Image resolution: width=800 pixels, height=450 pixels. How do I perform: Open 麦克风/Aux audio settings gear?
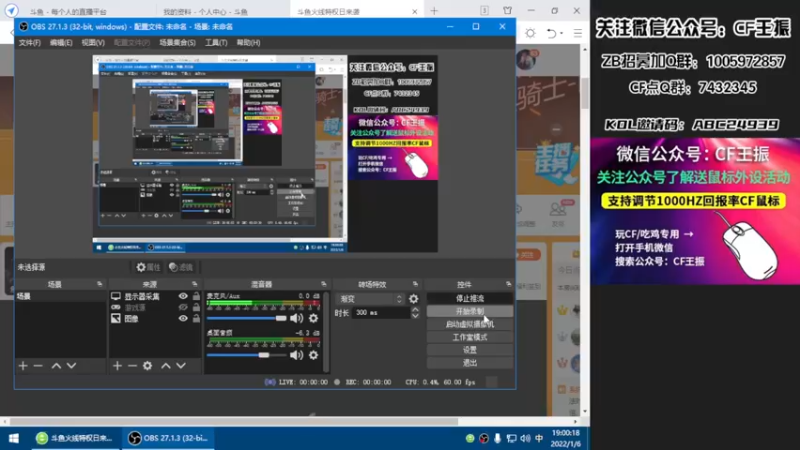pyautogui.click(x=313, y=318)
